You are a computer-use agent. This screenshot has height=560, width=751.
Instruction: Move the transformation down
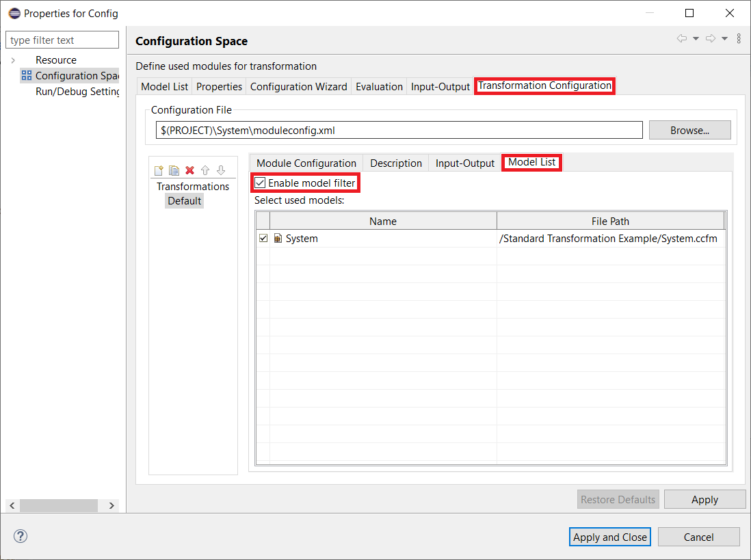click(221, 170)
